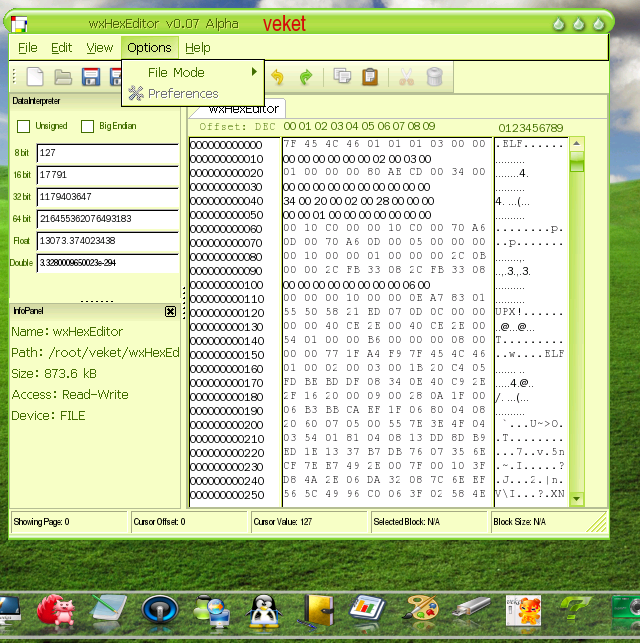Click the Options menu
This screenshot has width=640, height=643.
pos(149,48)
